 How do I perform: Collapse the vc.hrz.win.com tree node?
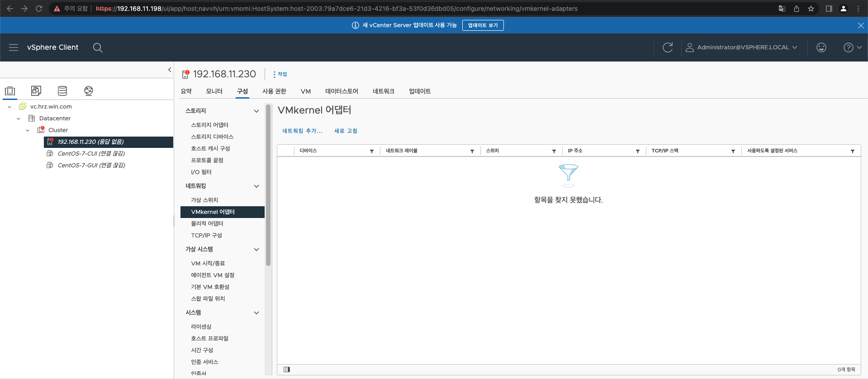click(x=9, y=107)
